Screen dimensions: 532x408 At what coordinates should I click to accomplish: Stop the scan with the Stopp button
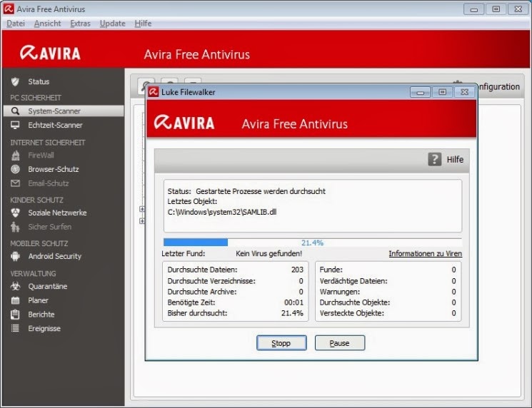coord(281,343)
